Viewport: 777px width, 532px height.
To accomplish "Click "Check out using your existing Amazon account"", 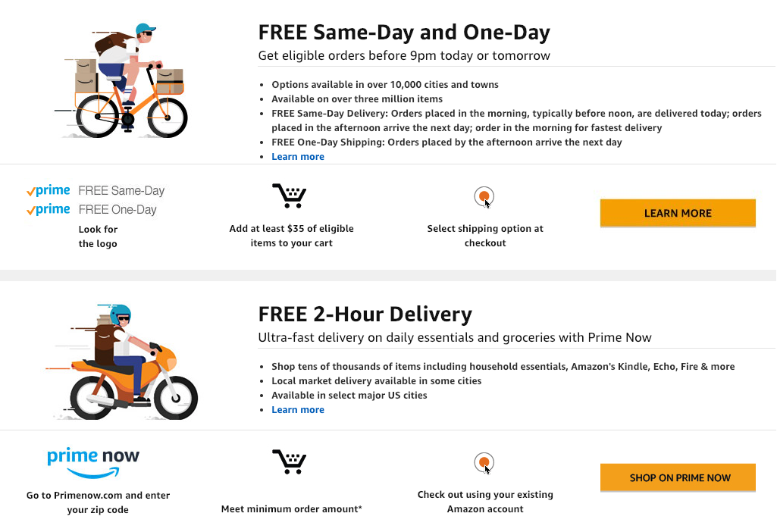I will pyautogui.click(x=485, y=502).
